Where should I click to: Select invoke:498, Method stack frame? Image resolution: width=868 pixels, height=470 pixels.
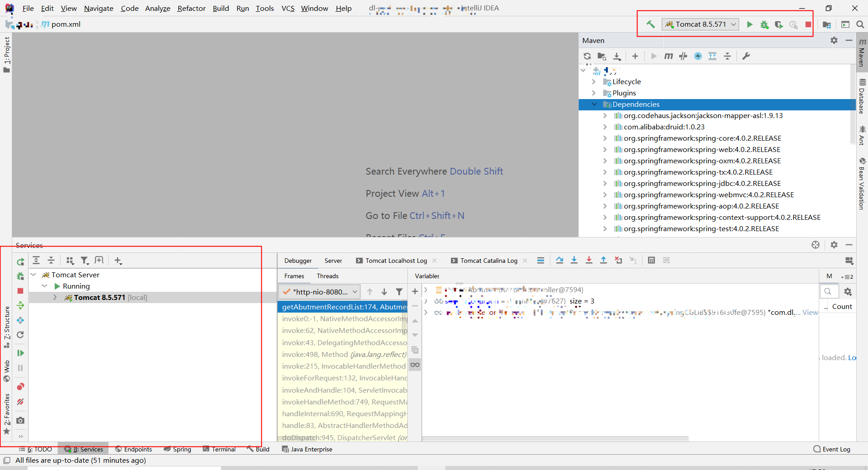342,354
